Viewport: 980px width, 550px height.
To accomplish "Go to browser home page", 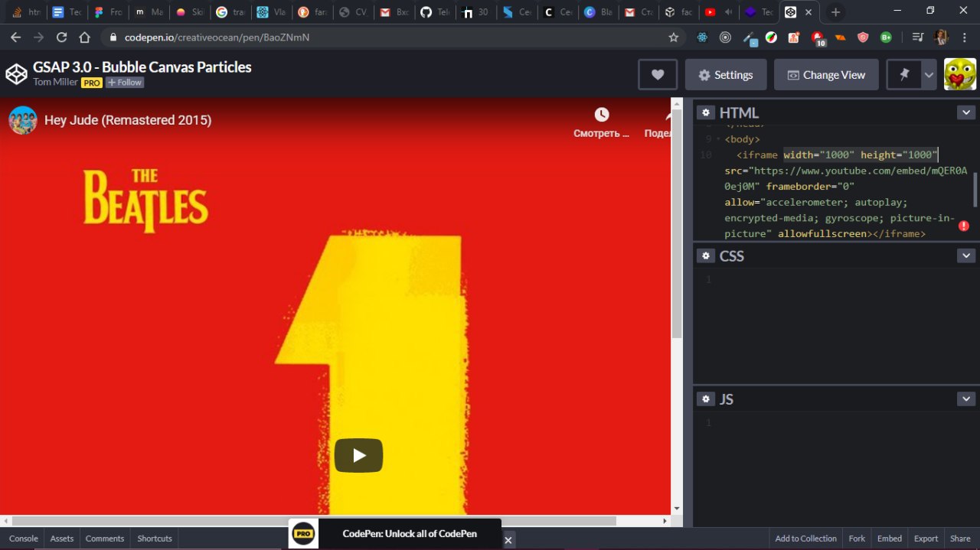I will click(85, 37).
